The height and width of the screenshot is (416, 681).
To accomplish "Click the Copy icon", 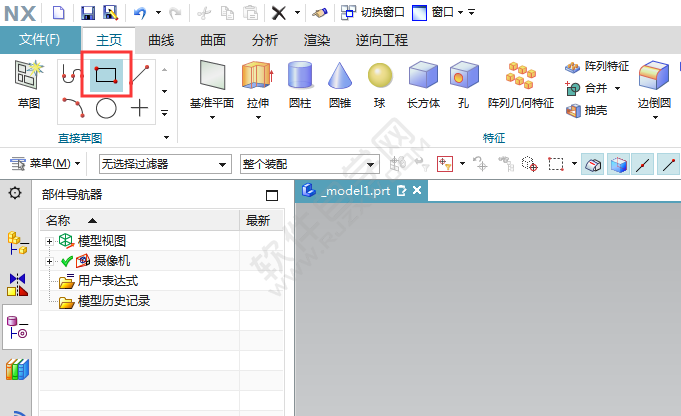I will 227,13.
